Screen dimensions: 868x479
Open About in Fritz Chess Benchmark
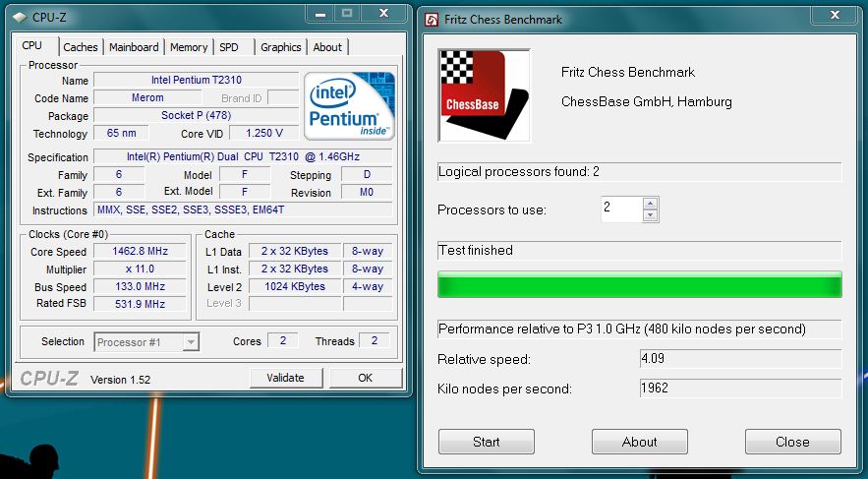coord(639,442)
